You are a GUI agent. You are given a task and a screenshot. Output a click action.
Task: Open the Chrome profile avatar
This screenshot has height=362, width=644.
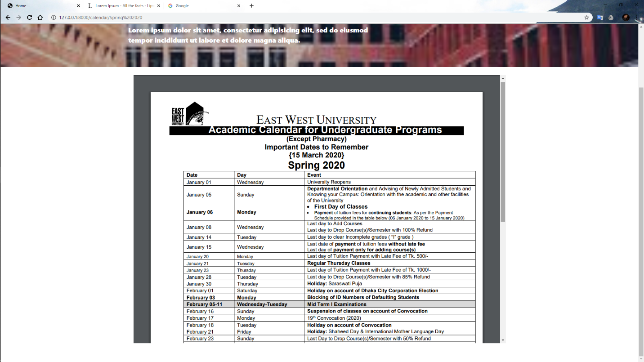626,18
